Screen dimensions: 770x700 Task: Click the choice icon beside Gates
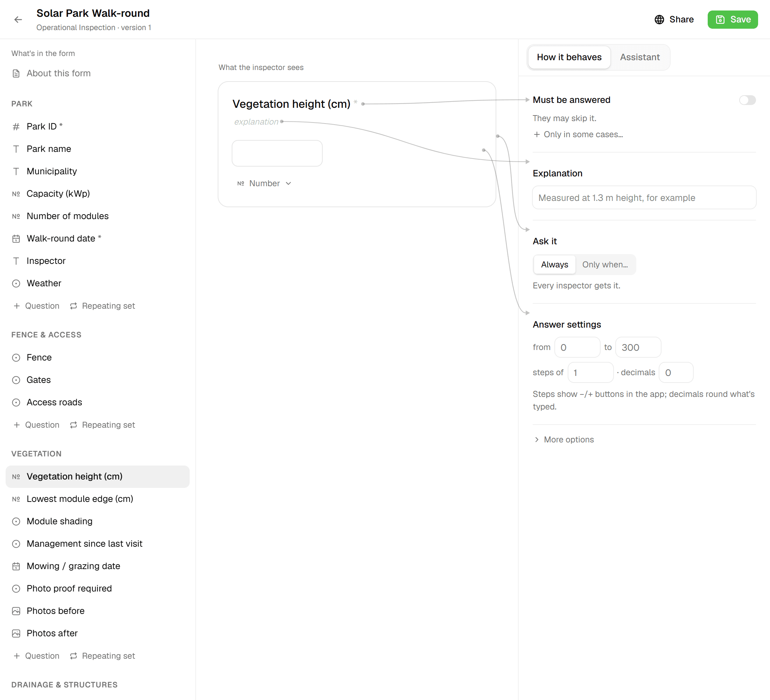16,380
